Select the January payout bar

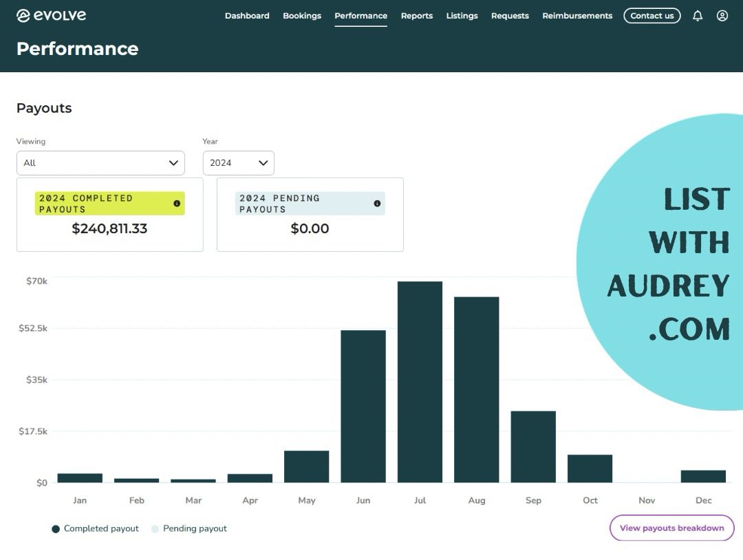coord(80,478)
